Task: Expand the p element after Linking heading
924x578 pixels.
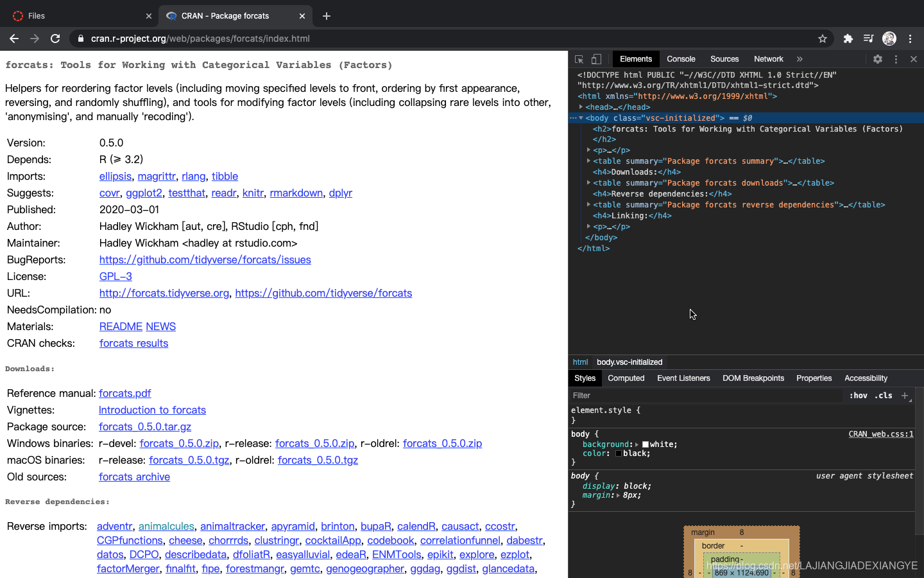Action: point(588,227)
